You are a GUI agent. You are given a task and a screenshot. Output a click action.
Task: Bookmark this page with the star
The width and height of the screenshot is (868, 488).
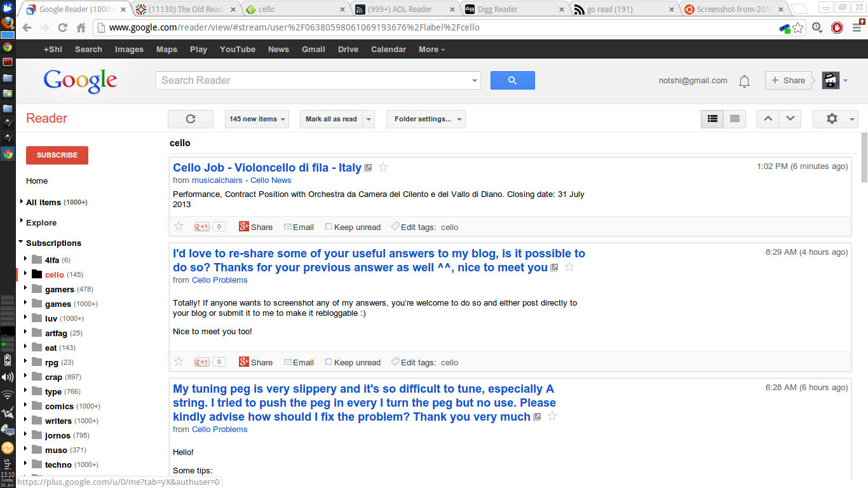pos(798,28)
